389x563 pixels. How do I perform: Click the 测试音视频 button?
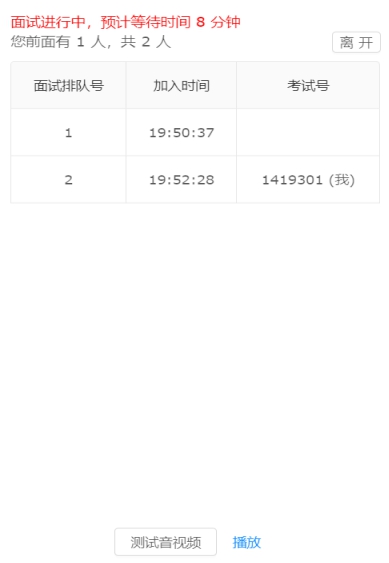click(166, 542)
